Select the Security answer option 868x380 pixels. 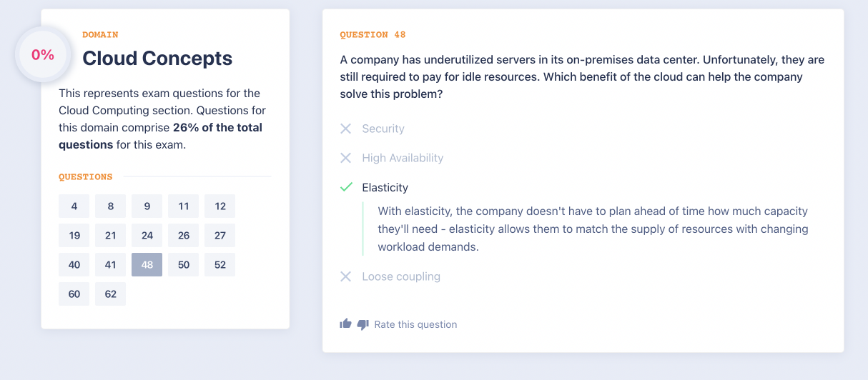(383, 129)
